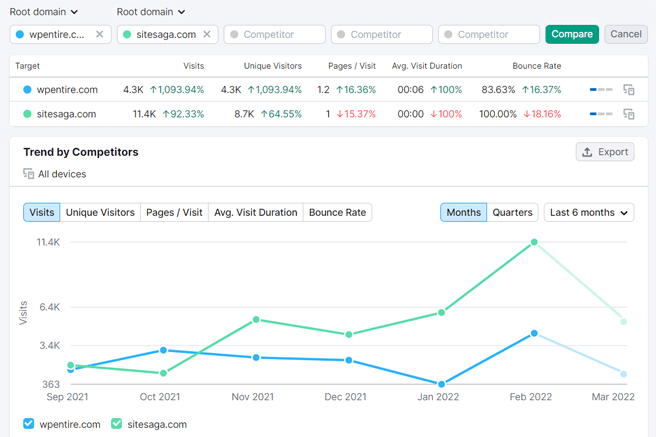Click the second empty Competitor field
Screen dimensions: 656x437
coord(382,34)
